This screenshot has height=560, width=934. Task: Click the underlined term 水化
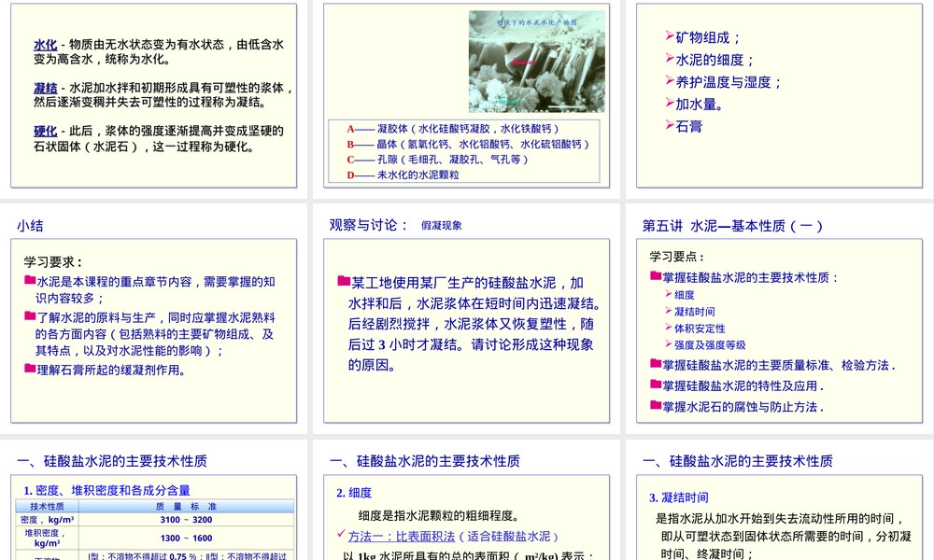coord(45,45)
